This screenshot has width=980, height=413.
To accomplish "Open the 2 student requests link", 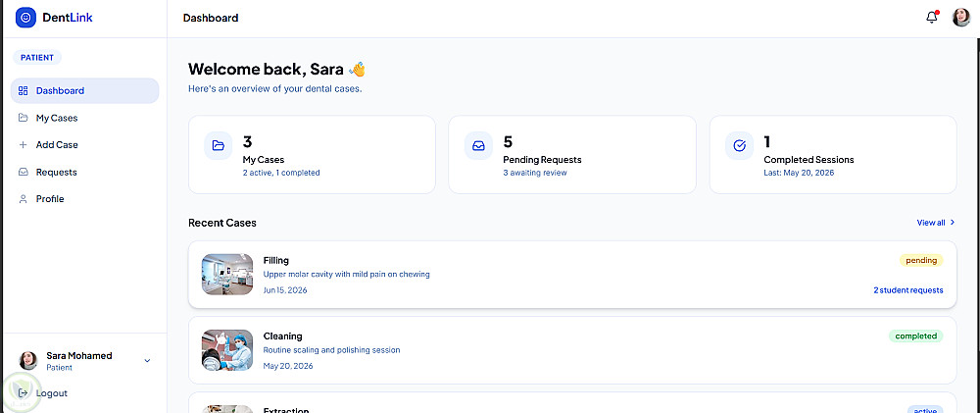I will pyautogui.click(x=908, y=290).
